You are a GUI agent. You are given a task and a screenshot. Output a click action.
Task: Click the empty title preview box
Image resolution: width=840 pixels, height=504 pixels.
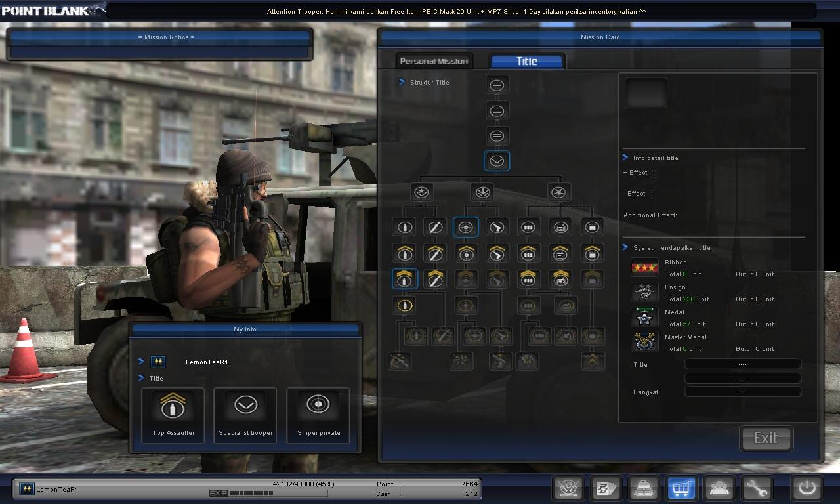(x=646, y=93)
